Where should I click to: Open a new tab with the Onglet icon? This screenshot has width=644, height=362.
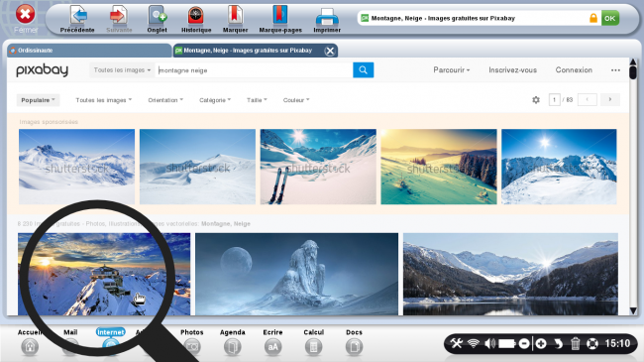click(158, 16)
